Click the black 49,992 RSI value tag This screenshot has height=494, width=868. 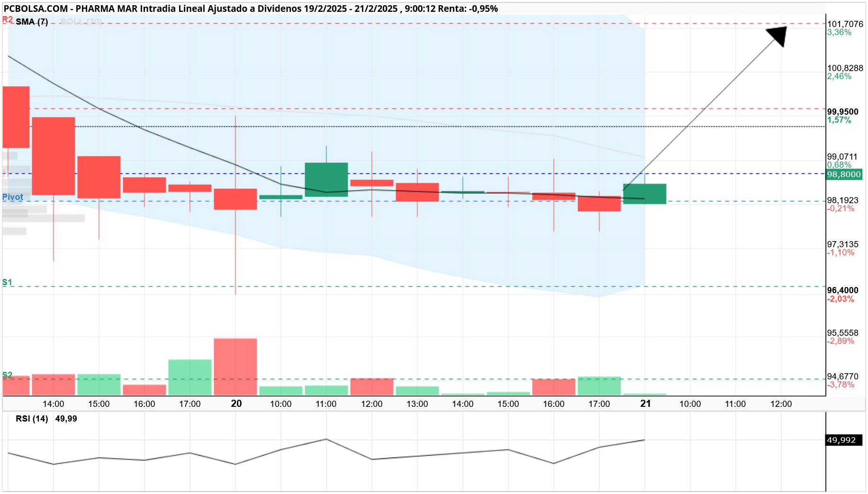point(844,440)
